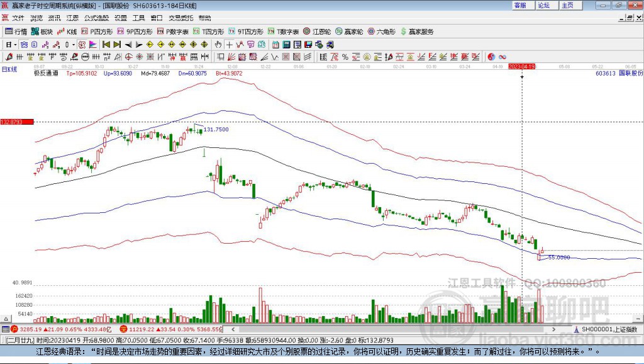Image resolution: width=644 pixels, height=364 pixels.
Task: Jump to last bar with skip-end icon
Action: 117,45
